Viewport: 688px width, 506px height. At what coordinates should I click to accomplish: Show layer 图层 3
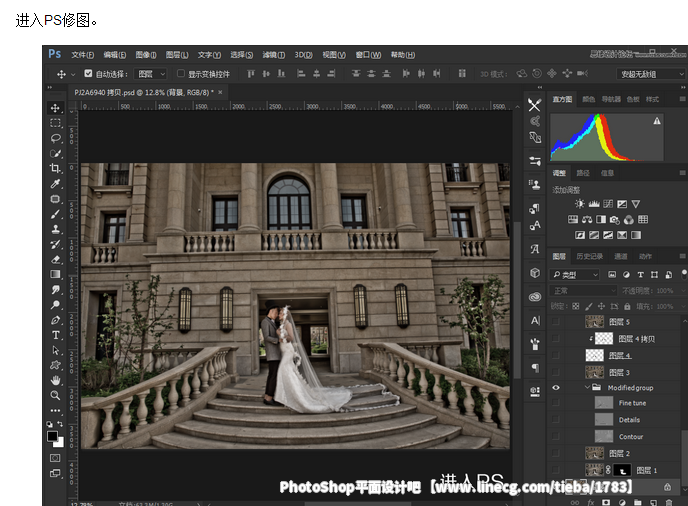[555, 372]
